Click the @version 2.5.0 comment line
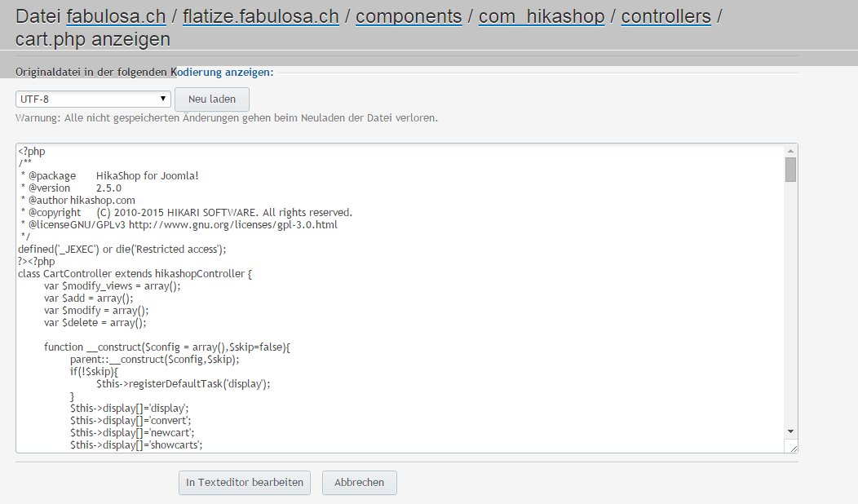 (72, 188)
